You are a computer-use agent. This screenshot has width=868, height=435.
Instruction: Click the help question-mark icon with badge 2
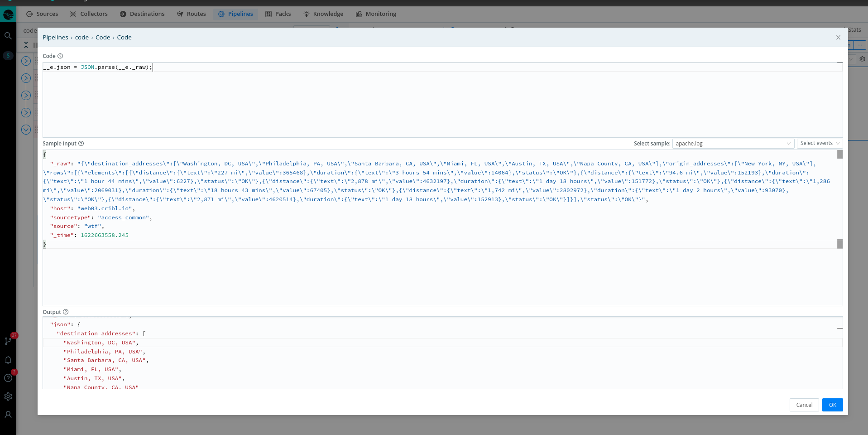pyautogui.click(x=8, y=378)
